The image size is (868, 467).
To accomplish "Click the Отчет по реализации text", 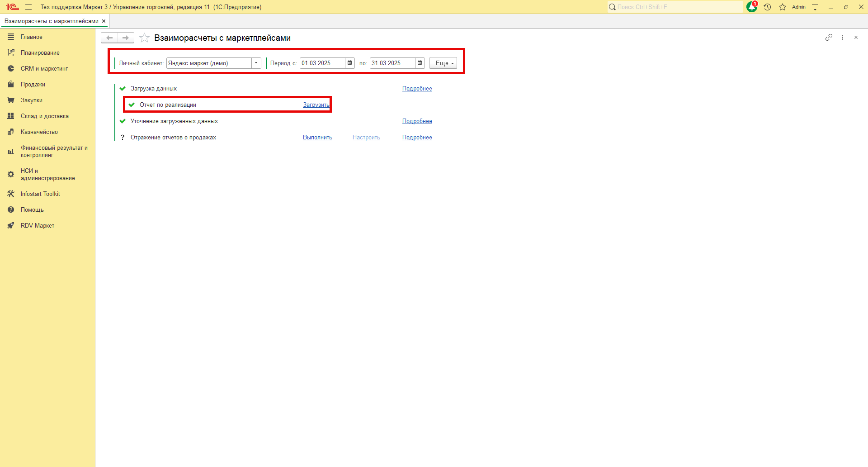I will click(168, 105).
